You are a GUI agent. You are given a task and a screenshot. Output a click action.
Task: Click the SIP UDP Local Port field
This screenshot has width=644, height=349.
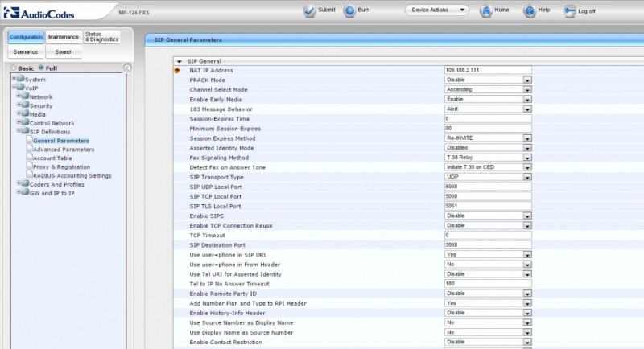tap(488, 187)
